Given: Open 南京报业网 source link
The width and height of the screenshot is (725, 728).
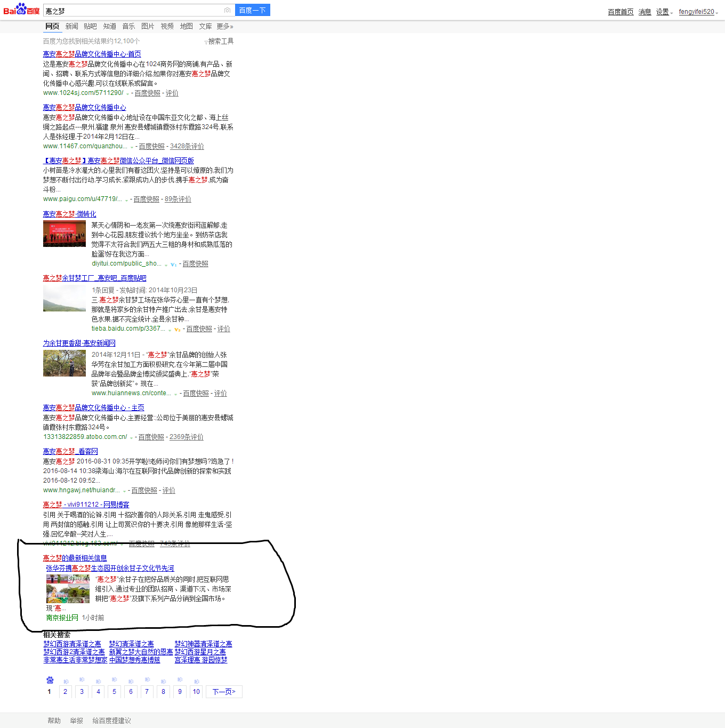Looking at the screenshot, I should click(62, 618).
